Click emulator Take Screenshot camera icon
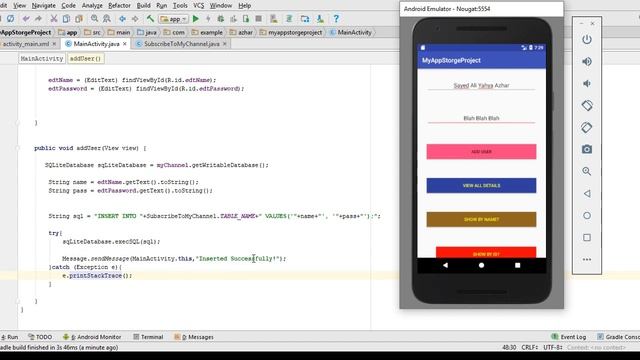This screenshot has height=360, width=640. click(587, 149)
